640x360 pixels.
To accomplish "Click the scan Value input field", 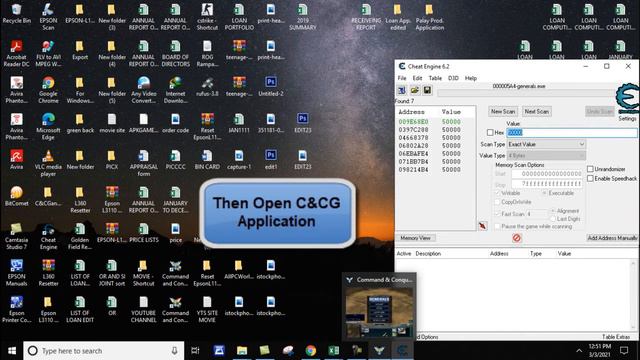I will coord(571,132).
